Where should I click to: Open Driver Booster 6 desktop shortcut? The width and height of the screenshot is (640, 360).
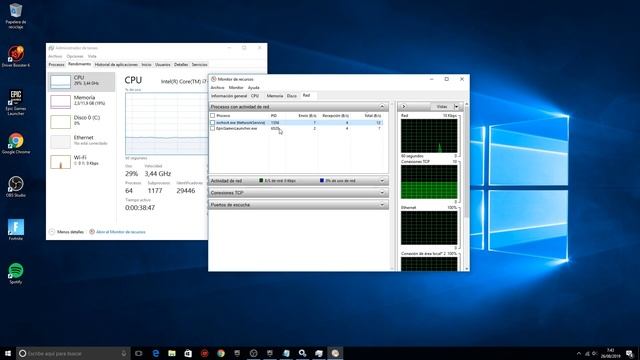click(16, 57)
